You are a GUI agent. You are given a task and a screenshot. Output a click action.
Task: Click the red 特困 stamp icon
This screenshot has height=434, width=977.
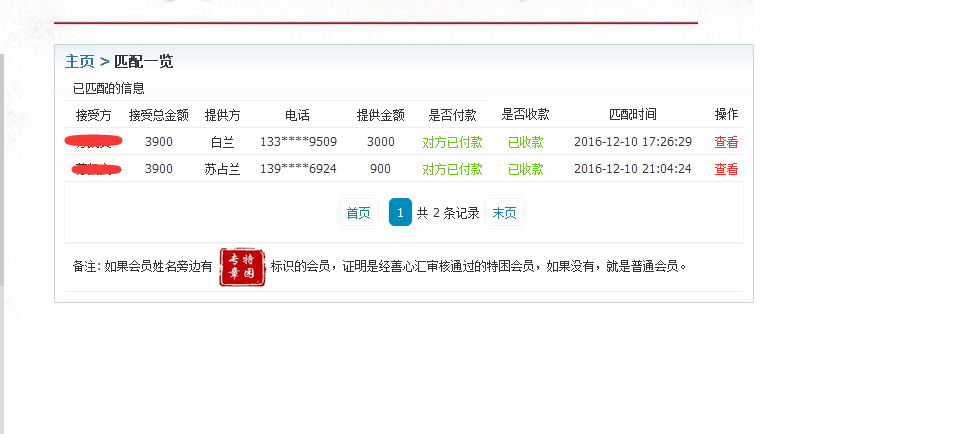click(243, 267)
